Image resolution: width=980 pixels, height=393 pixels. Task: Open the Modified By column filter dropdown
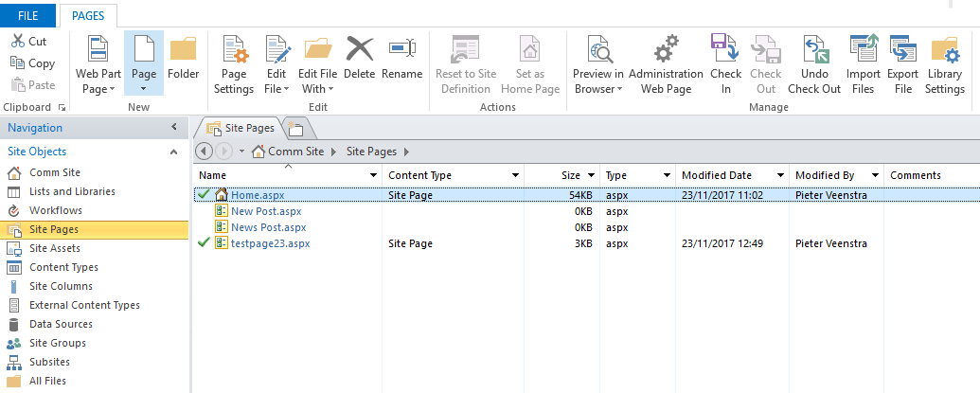coord(875,175)
